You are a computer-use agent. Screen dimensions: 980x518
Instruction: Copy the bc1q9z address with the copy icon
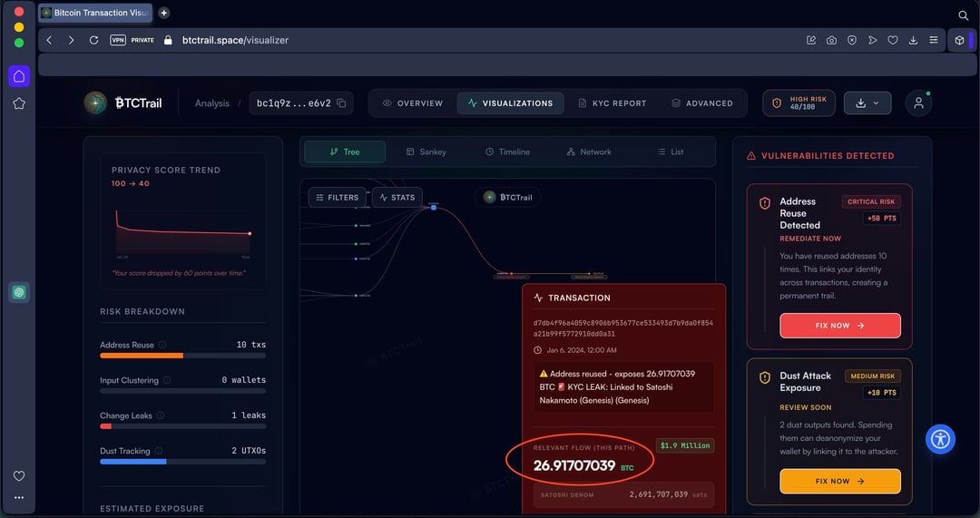(341, 103)
